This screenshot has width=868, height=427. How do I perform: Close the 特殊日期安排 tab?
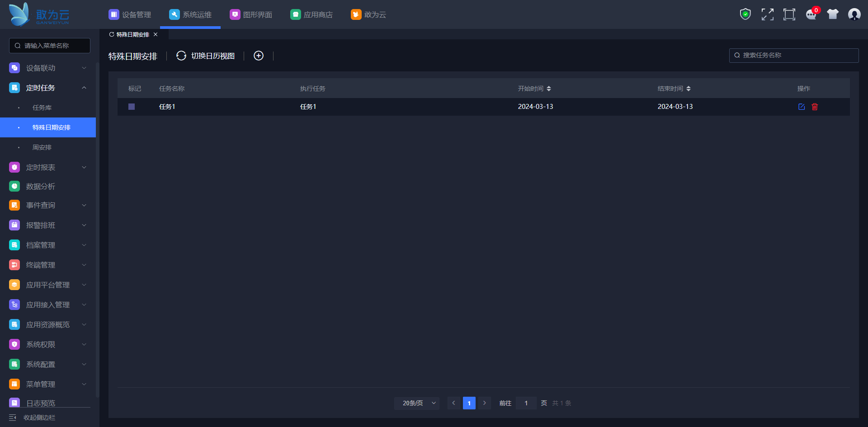(x=156, y=34)
